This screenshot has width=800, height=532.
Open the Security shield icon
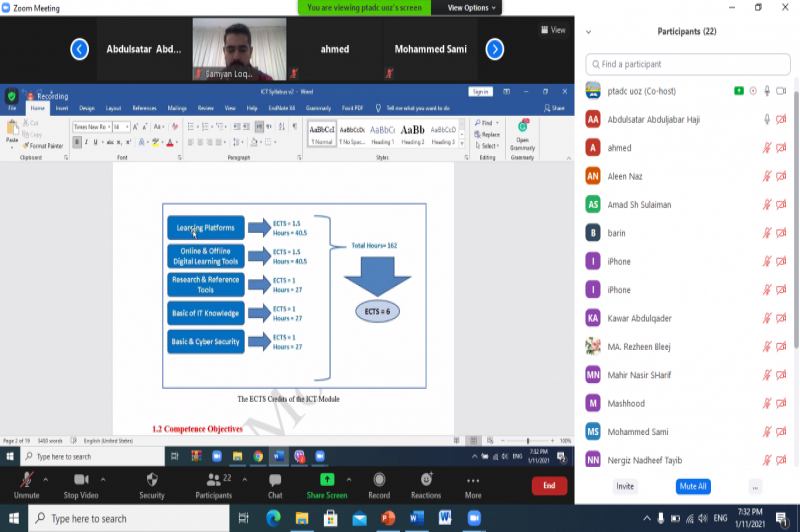pyautogui.click(x=152, y=480)
